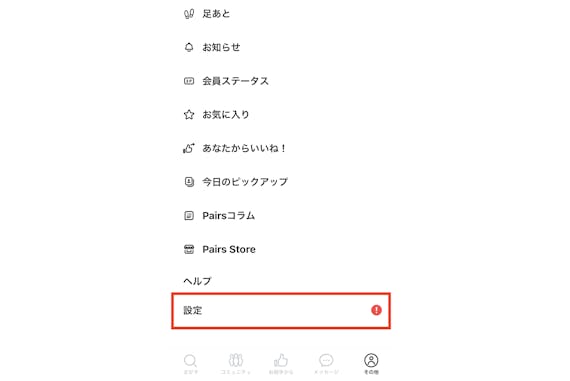Tap the 今日のピックアップ icon
Image resolution: width=570 pixels, height=381 pixels.
[x=189, y=181]
